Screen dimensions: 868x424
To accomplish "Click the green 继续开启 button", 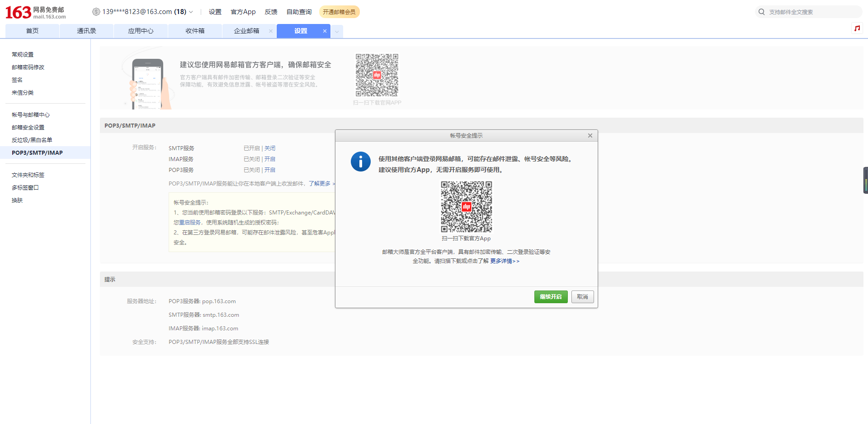I will 551,297.
